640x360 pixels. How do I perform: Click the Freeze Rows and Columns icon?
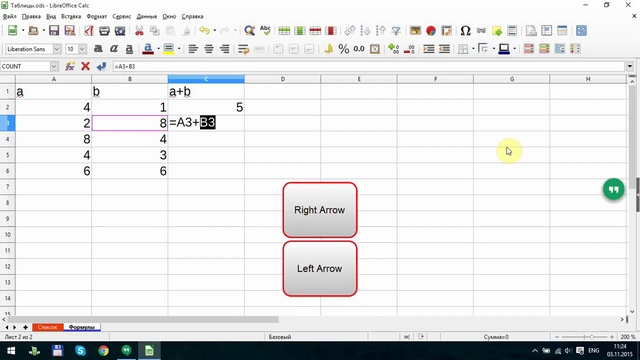547,31
